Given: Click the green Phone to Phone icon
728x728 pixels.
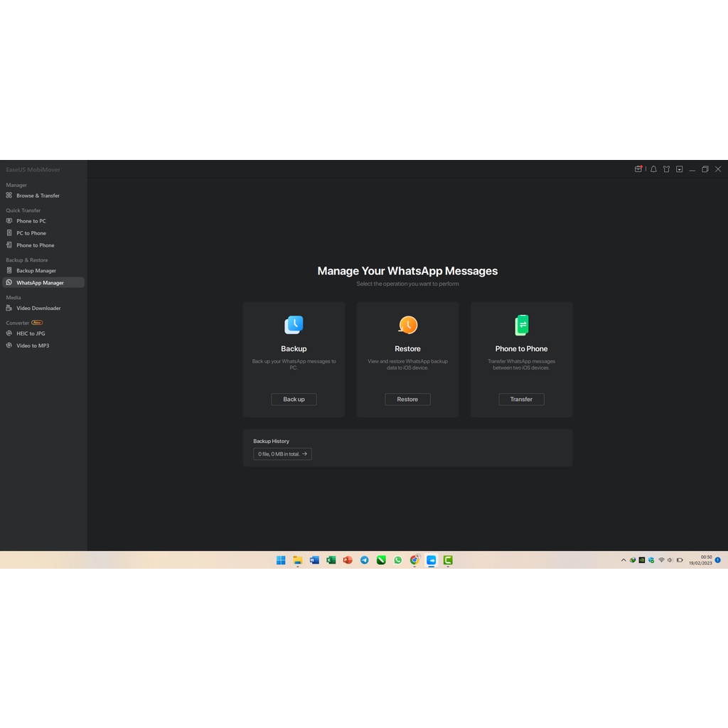Looking at the screenshot, I should [521, 325].
